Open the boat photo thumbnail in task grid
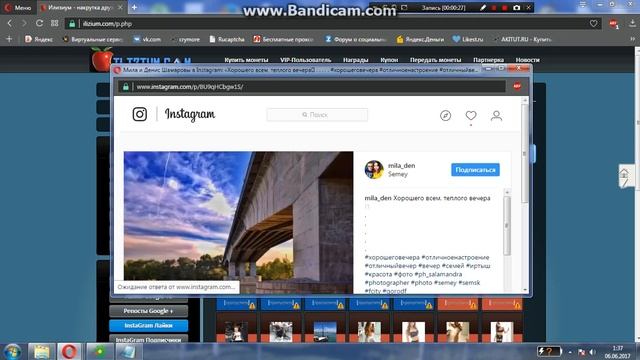This screenshot has height=360, width=640. click(x=325, y=332)
